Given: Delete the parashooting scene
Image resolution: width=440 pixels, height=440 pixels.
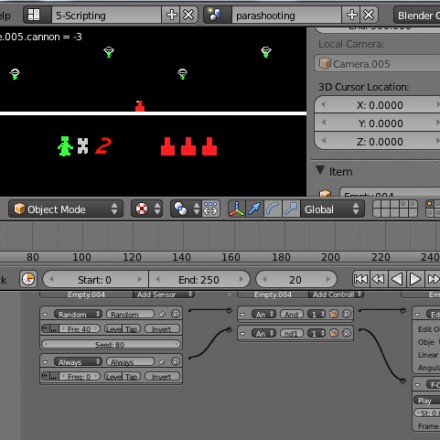Looking at the screenshot, I should coord(369,15).
